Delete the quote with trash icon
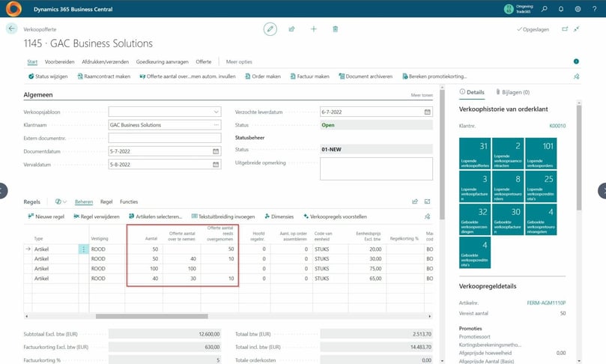This screenshot has width=606, height=364. tap(335, 29)
